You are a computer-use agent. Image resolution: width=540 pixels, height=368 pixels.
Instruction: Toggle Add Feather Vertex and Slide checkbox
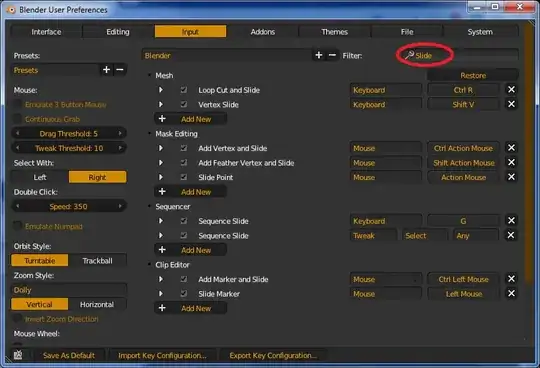click(184, 162)
